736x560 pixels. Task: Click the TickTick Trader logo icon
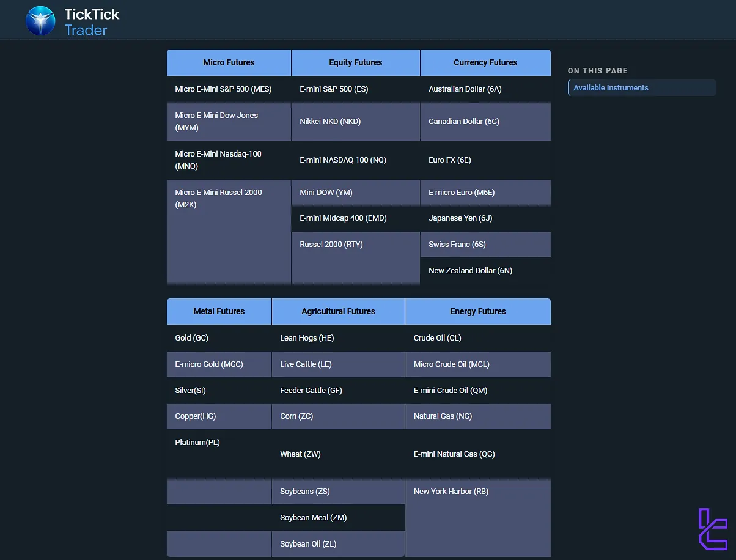pos(40,20)
